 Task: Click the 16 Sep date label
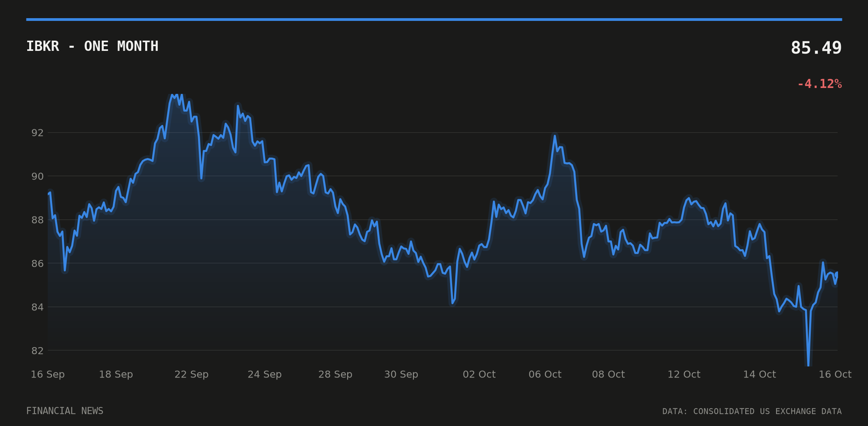[48, 374]
